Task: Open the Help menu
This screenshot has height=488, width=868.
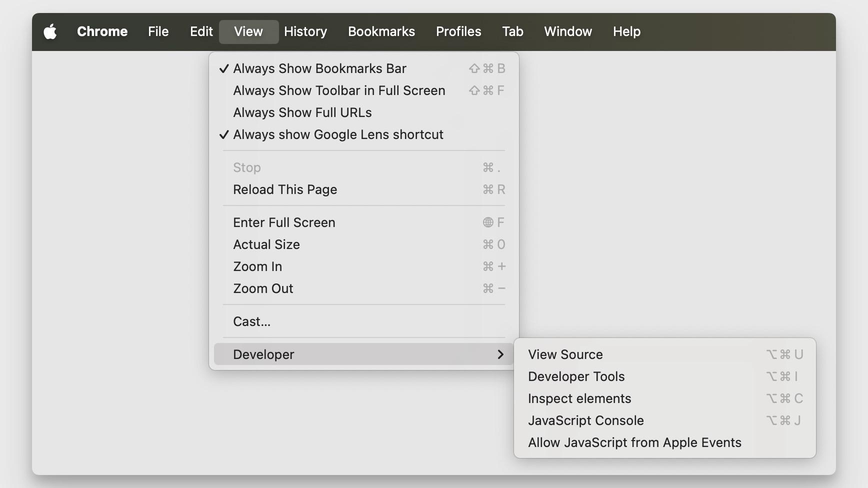Action: [x=626, y=31]
